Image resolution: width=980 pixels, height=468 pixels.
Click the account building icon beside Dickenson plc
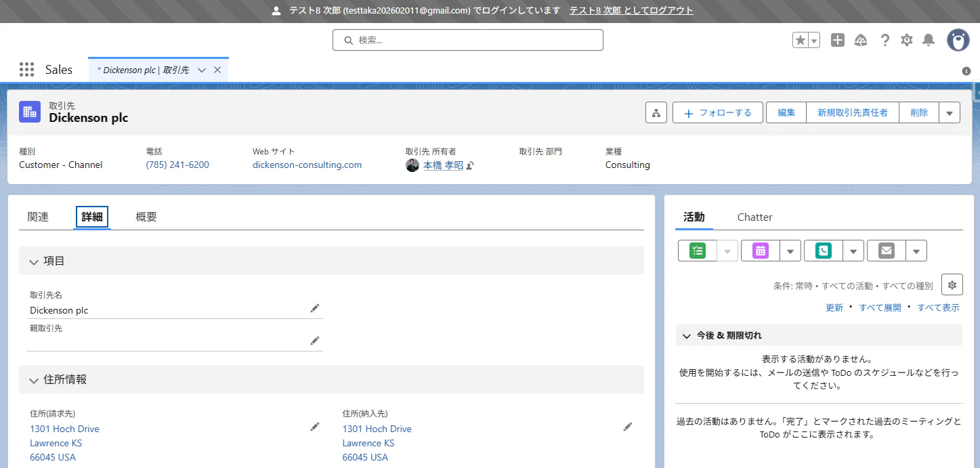[30, 112]
